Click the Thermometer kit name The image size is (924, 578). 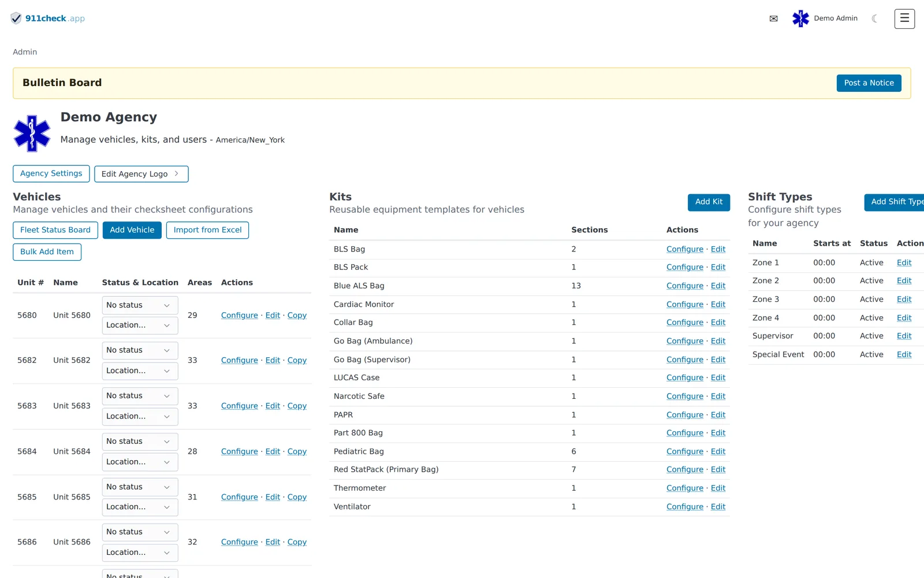pos(360,488)
